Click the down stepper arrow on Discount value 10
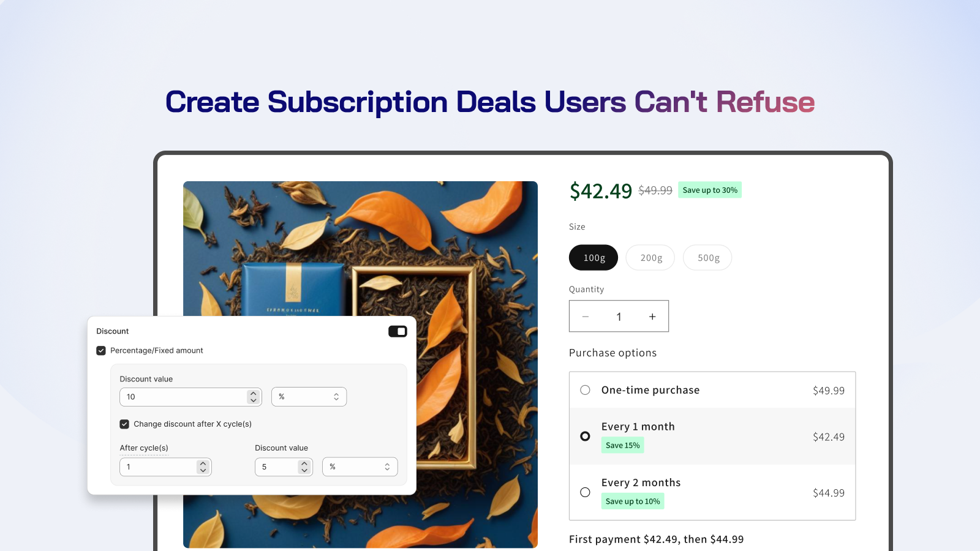 [x=252, y=400]
